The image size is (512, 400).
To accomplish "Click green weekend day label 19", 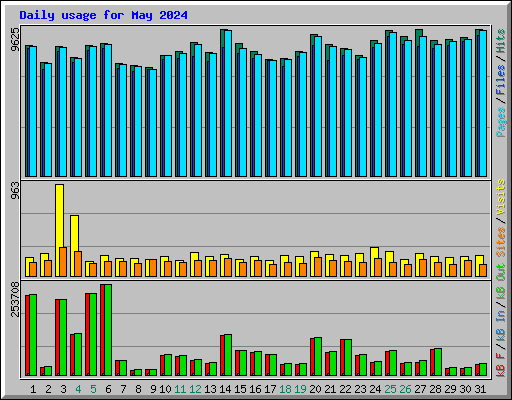I will (300, 389).
